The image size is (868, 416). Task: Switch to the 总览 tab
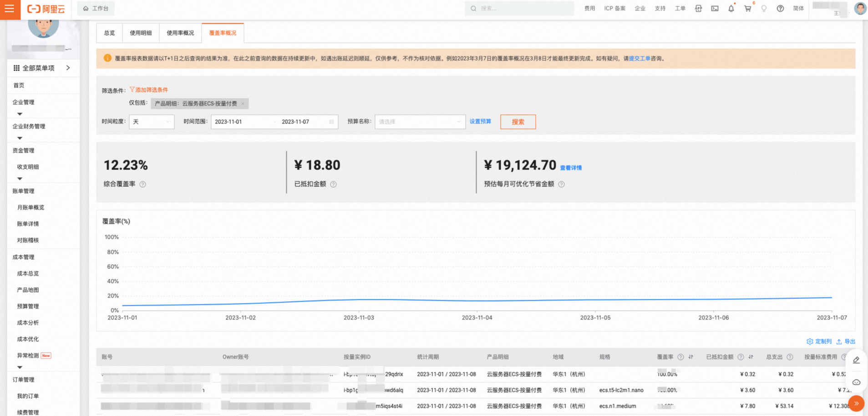point(109,33)
